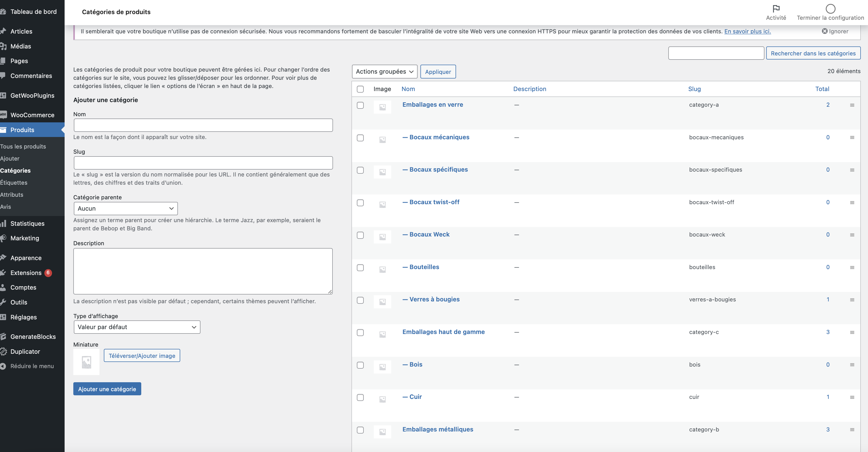Viewport: 868px width, 452px height.
Task: Open the Emballages métalliques category link
Action: click(x=438, y=429)
